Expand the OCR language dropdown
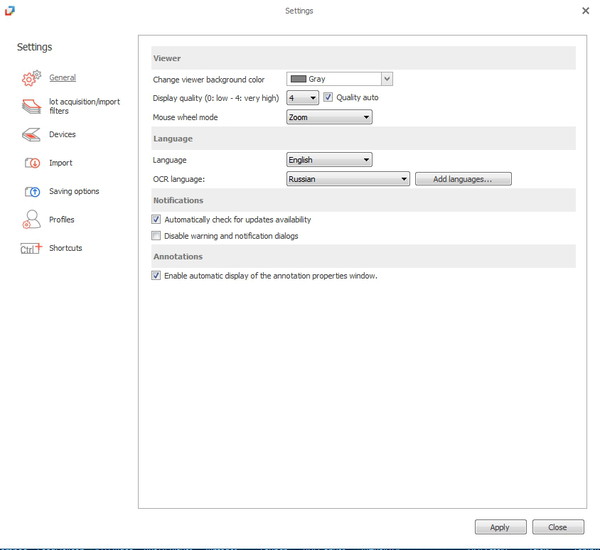600x550 pixels. [347, 179]
